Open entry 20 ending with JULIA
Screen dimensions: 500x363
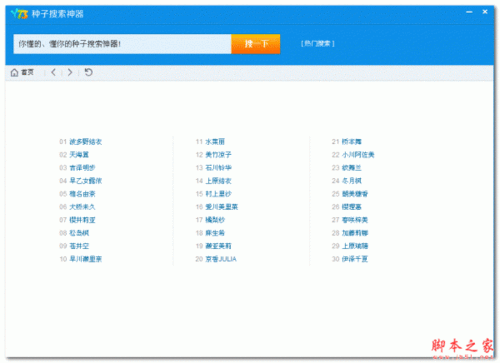click(221, 259)
